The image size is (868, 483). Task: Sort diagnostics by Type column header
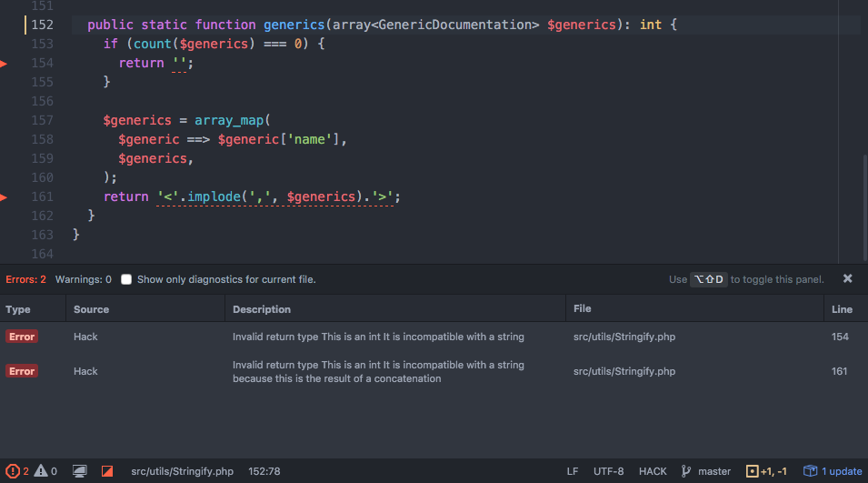click(33, 309)
